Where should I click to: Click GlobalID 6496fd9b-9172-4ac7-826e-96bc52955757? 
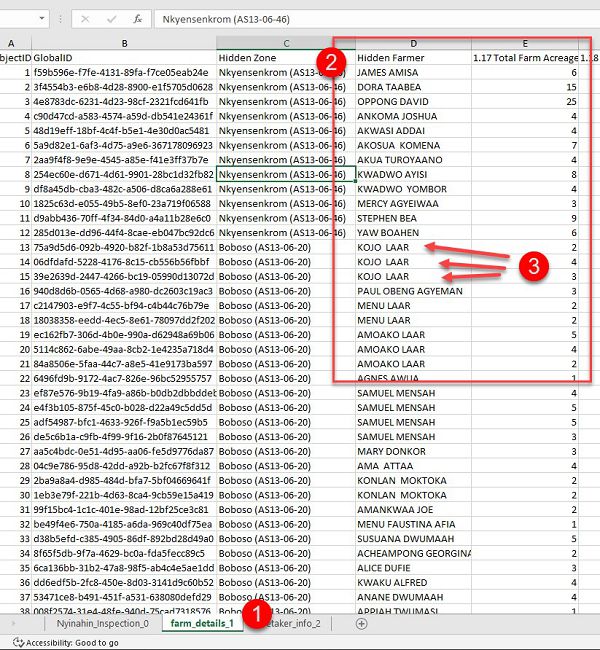pos(124,378)
